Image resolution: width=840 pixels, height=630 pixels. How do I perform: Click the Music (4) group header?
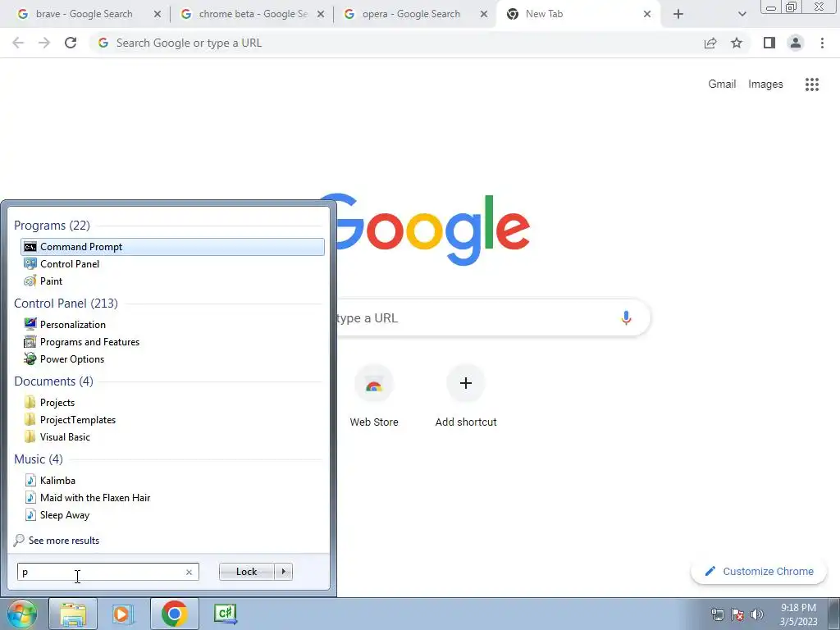pos(39,459)
